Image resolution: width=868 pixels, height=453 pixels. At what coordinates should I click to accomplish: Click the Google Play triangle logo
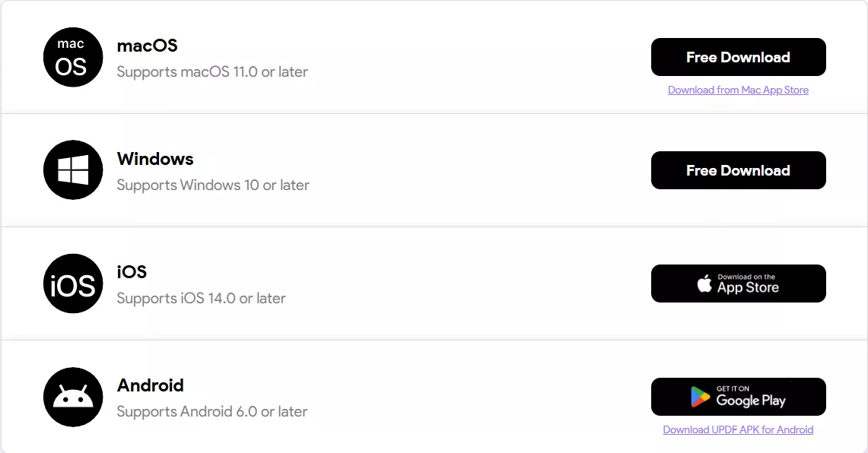(700, 397)
